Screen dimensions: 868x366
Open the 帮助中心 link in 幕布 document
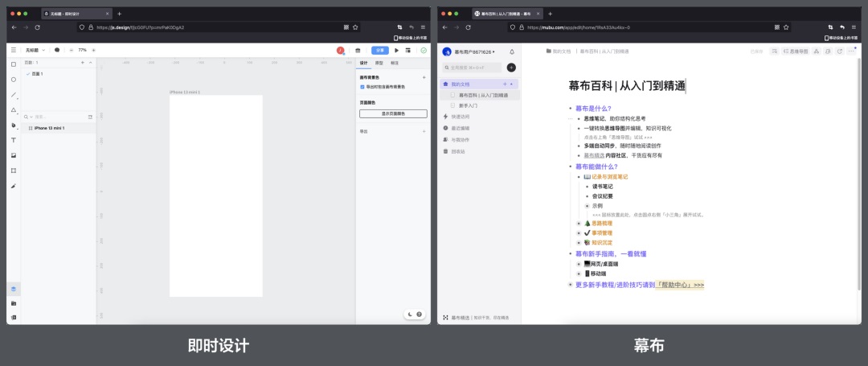pos(679,285)
